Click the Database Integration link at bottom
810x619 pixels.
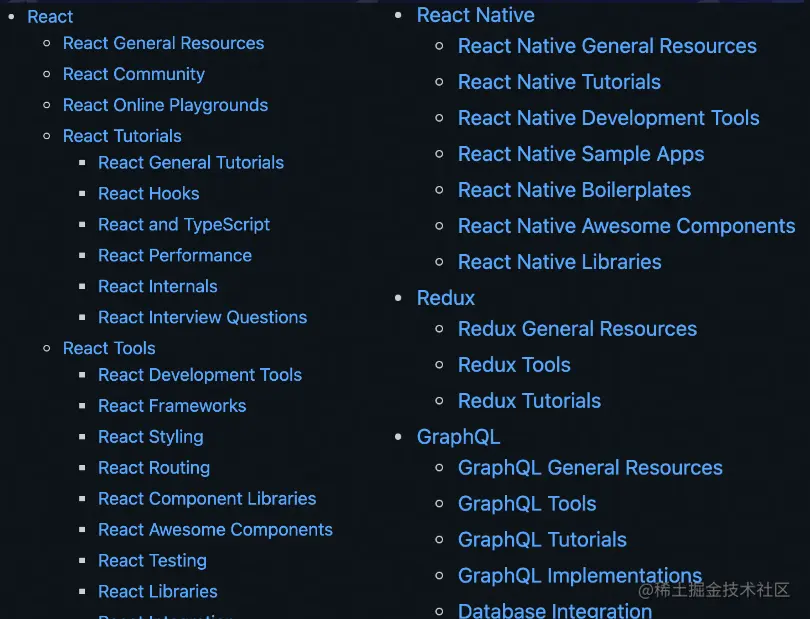point(555,609)
